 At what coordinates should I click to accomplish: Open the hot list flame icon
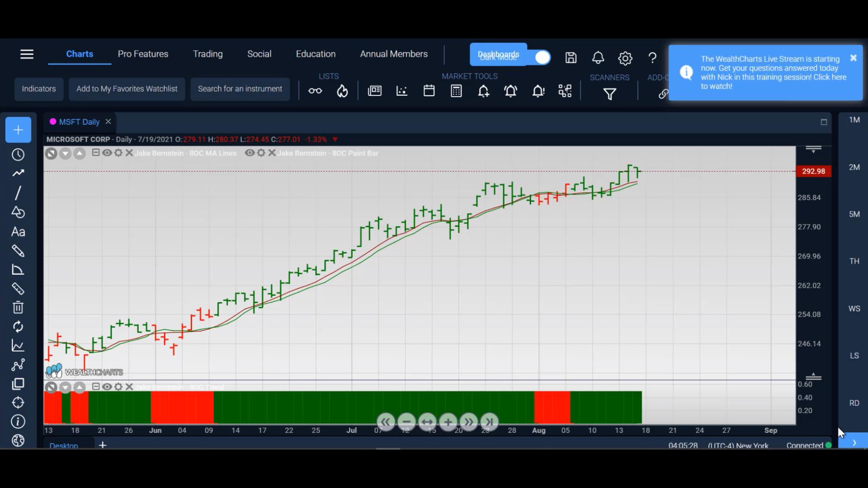(342, 91)
